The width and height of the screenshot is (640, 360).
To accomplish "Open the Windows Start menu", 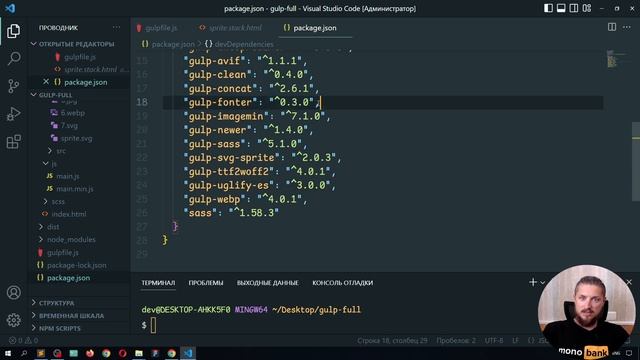I will pos(8,353).
